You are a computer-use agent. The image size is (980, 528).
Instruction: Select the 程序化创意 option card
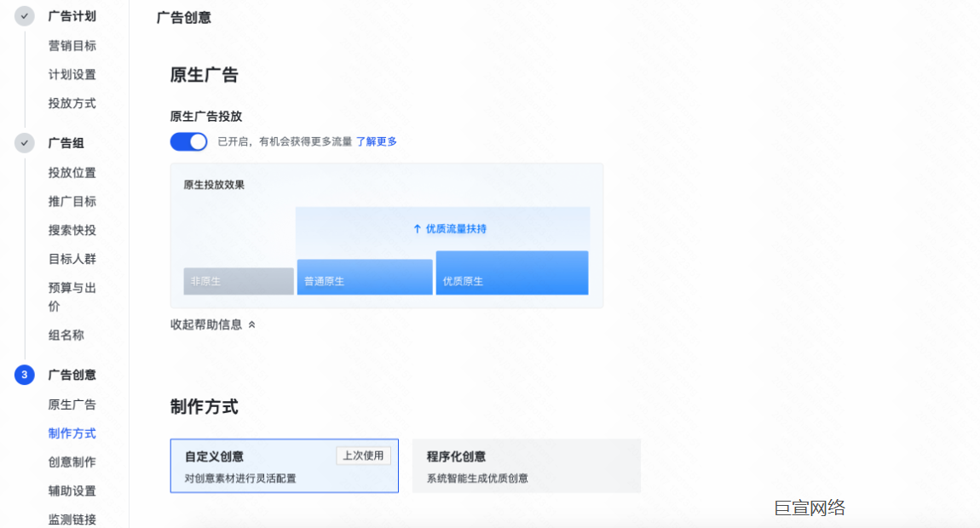(x=527, y=466)
